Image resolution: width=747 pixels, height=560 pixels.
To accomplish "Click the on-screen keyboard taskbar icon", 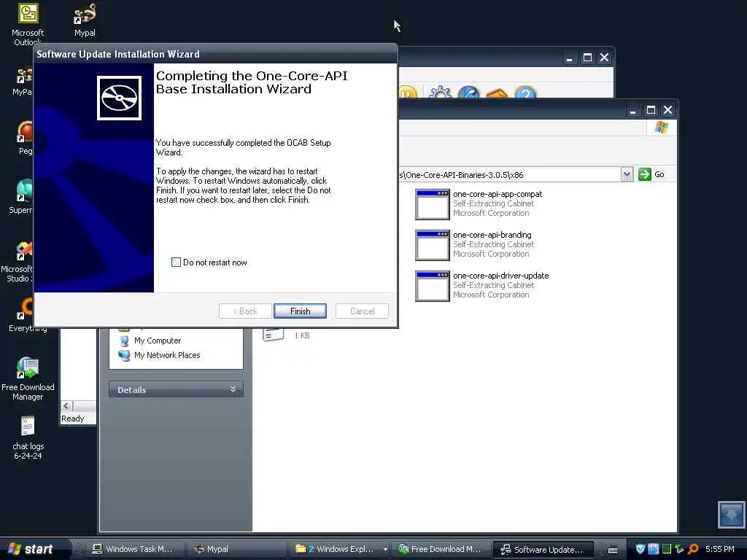I will [x=613, y=550].
